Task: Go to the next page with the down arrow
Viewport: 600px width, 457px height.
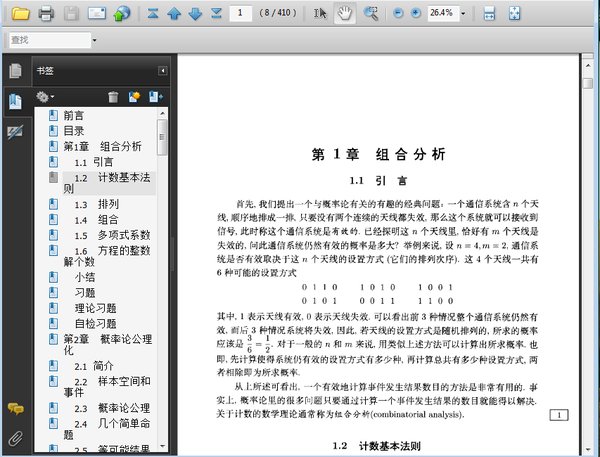Action: 195,14
